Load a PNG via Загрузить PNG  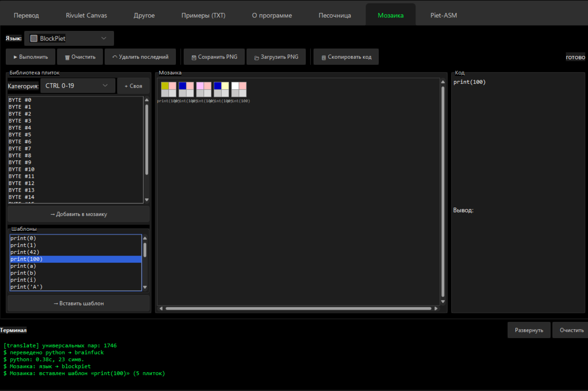click(276, 57)
